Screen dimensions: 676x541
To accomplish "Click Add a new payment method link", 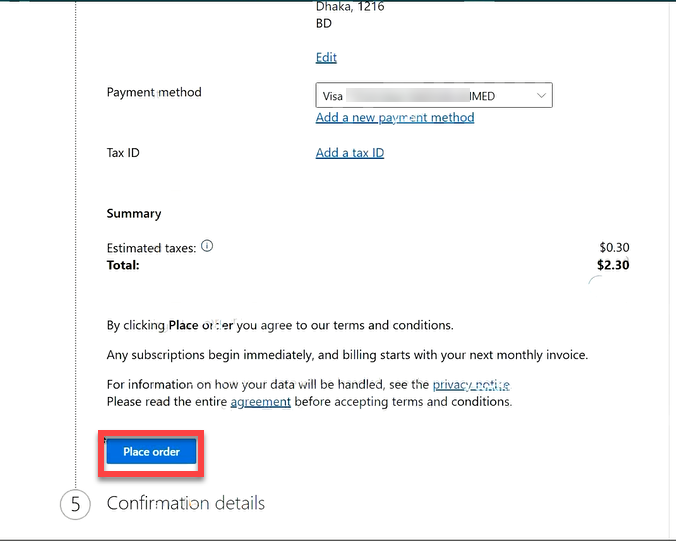I will tap(395, 117).
